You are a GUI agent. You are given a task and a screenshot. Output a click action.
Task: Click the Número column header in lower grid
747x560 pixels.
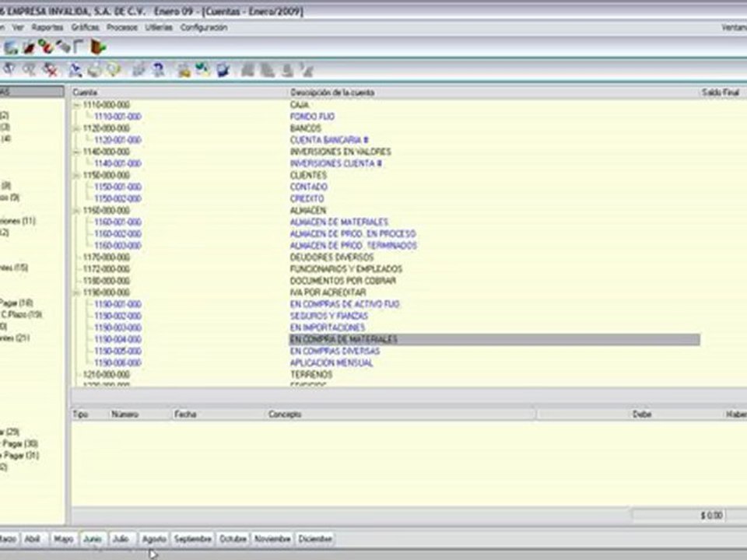pos(139,415)
